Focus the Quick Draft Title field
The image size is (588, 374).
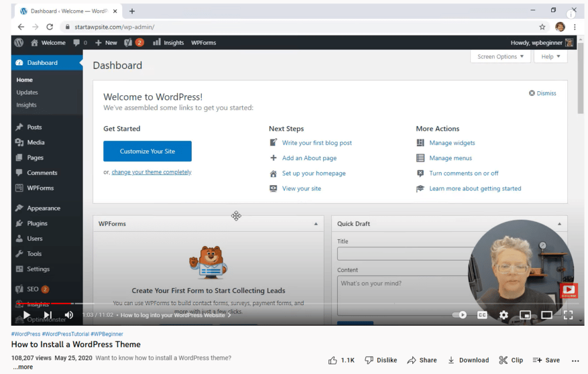pyautogui.click(x=404, y=254)
